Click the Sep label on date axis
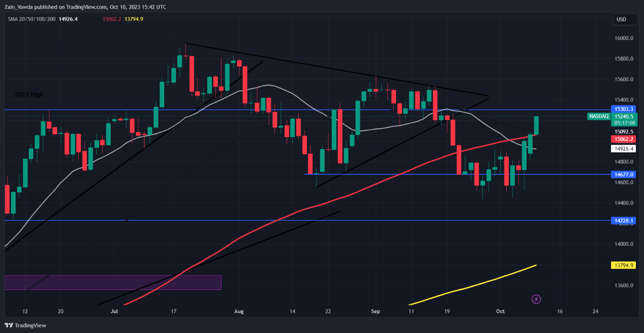The height and width of the screenshot is (333, 644). pyautogui.click(x=376, y=311)
